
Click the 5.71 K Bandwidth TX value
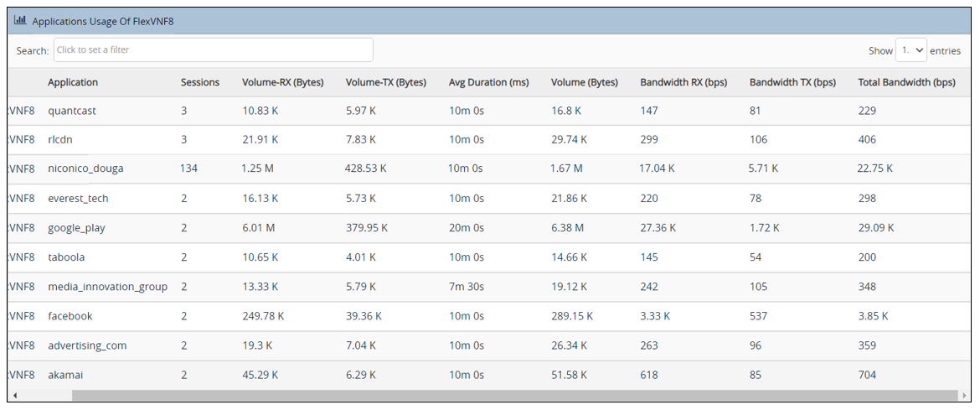pos(764,169)
